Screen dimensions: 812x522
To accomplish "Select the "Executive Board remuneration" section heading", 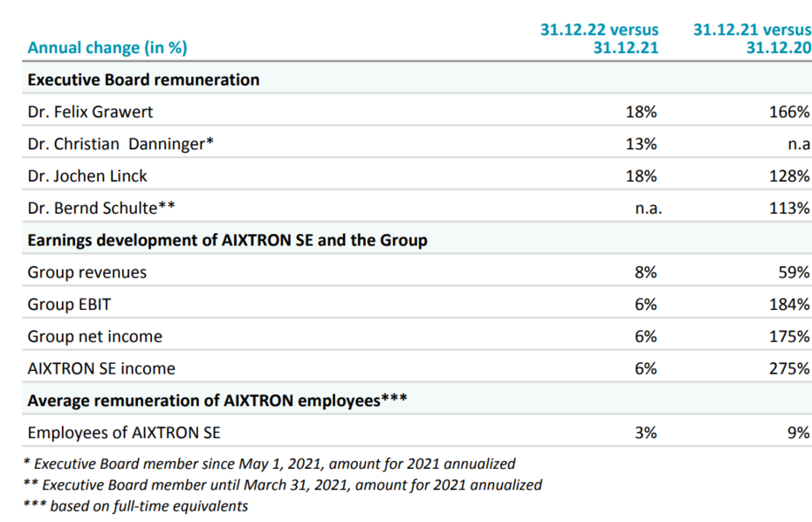I will tap(143, 79).
